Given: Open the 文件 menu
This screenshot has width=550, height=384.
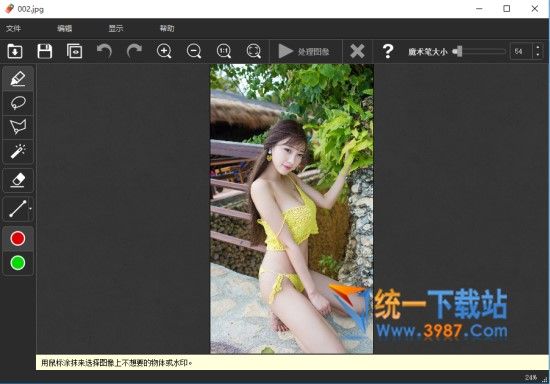Looking at the screenshot, I should tap(14, 28).
